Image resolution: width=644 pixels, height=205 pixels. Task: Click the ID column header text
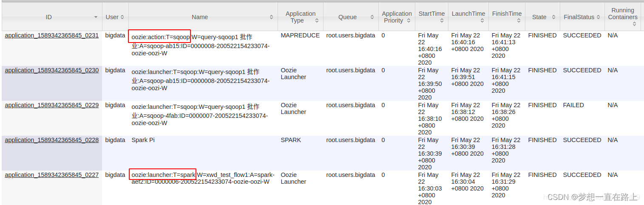tap(49, 17)
